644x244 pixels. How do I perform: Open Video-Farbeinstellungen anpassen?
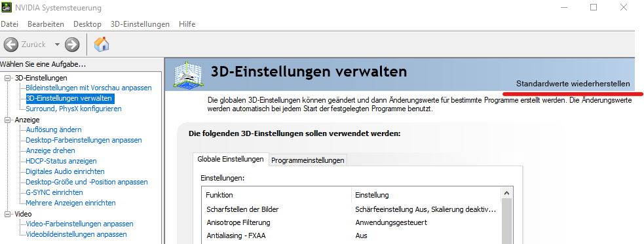pos(80,224)
